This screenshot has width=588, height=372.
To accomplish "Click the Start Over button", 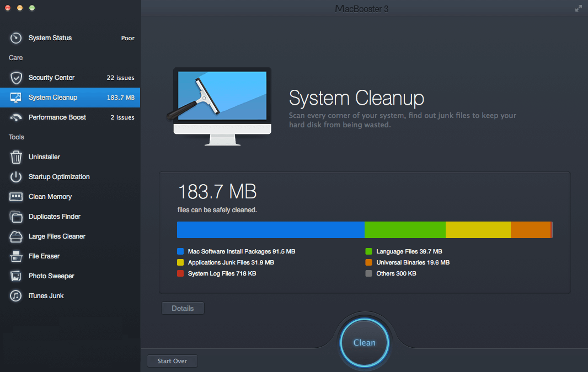I will (x=172, y=361).
